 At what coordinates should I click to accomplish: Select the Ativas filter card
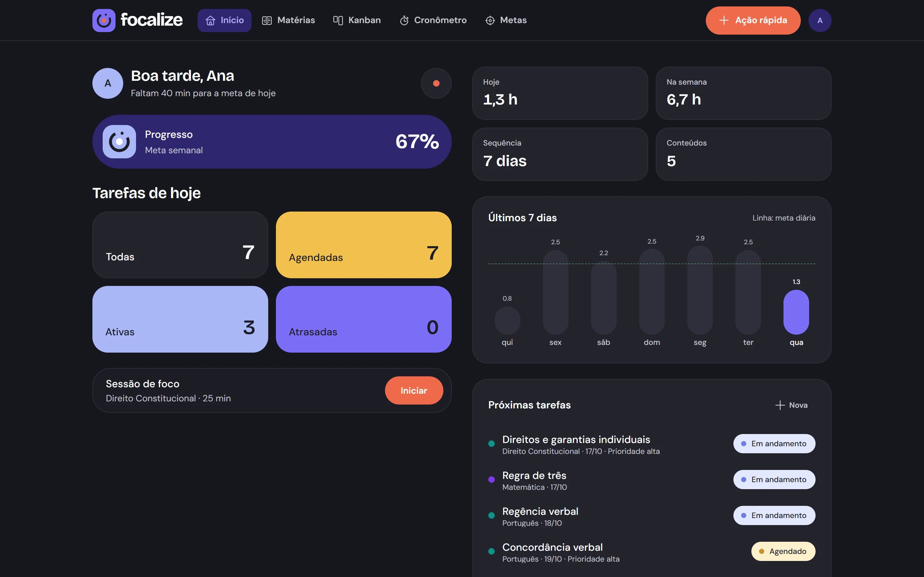coord(180,319)
